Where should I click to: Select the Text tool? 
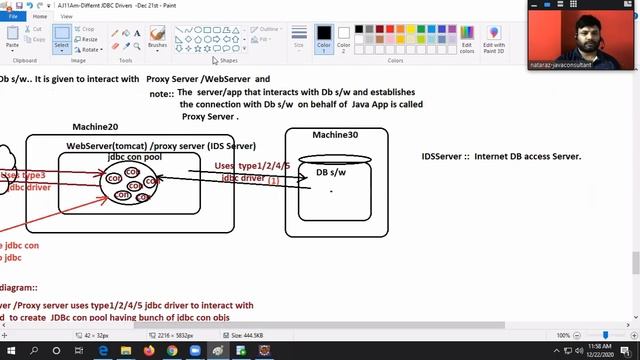137,33
